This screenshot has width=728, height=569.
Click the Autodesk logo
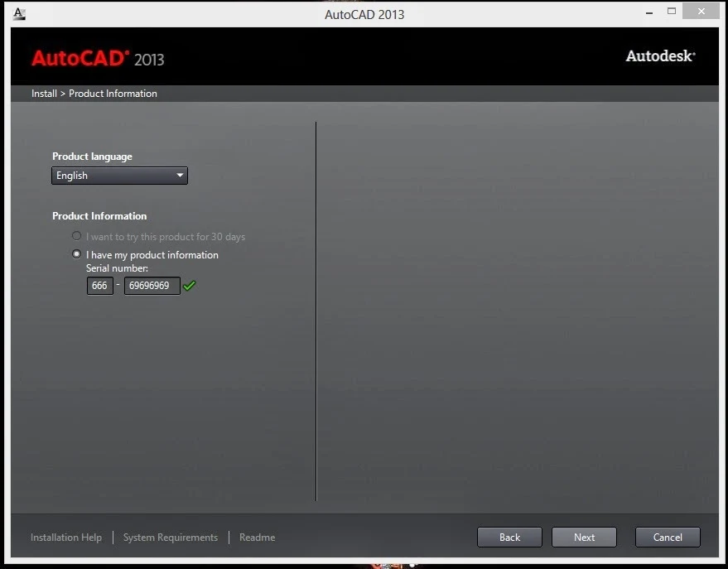(x=660, y=55)
